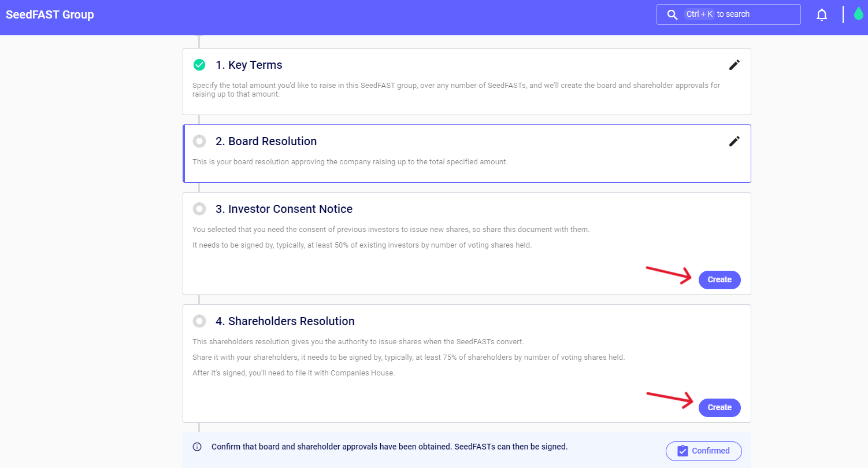Toggle the Confirmed approvals button

(703, 451)
